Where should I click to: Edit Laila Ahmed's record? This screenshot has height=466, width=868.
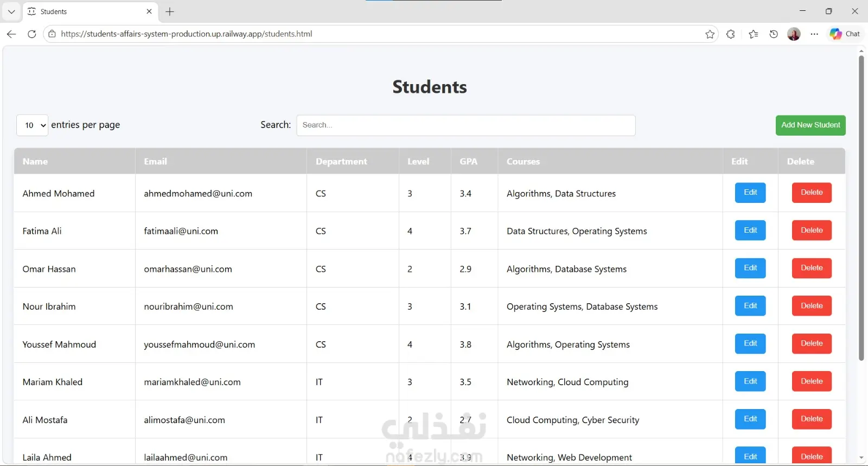750,456
